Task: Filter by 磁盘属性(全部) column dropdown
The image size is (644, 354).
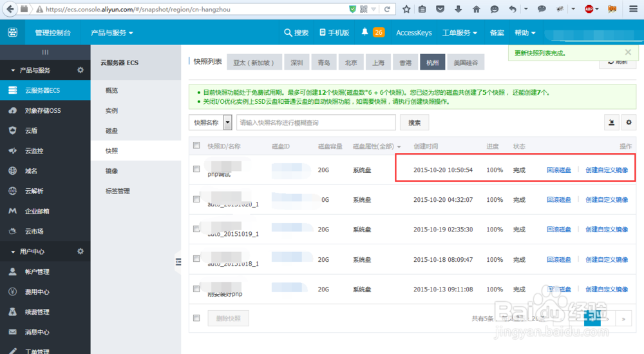Action: [377, 146]
